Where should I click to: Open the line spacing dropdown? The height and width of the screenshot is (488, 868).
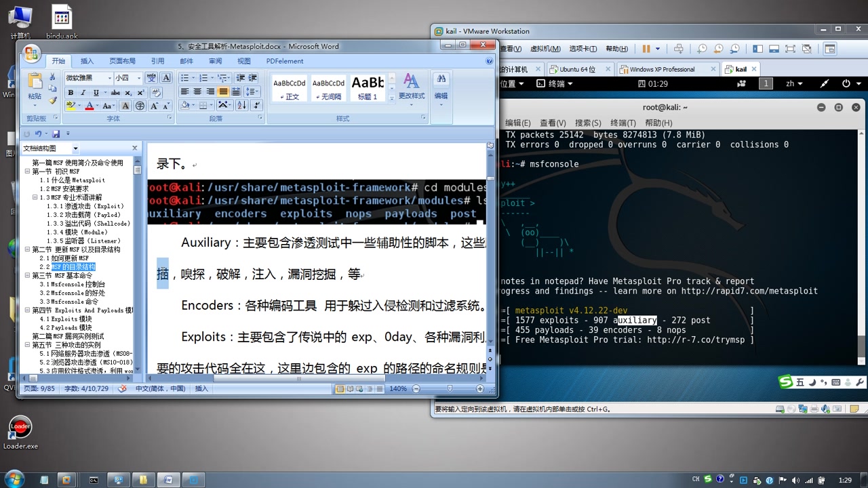pos(252,91)
